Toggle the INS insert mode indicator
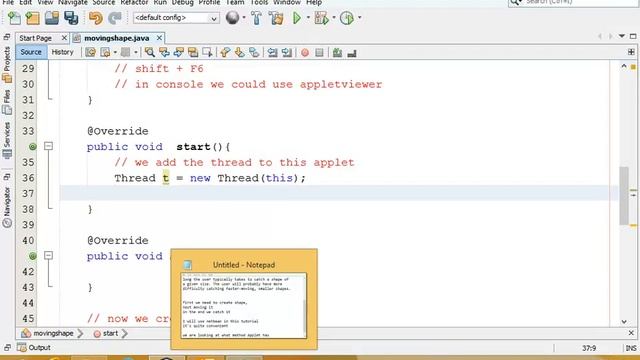The width and height of the screenshot is (640, 360). click(x=631, y=348)
